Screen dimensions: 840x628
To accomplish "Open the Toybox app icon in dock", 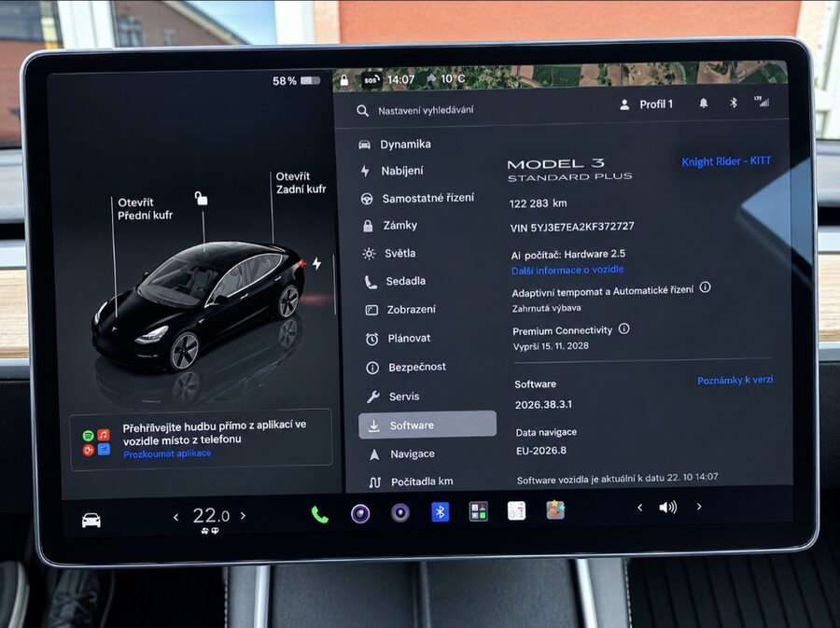I will pos(555,510).
